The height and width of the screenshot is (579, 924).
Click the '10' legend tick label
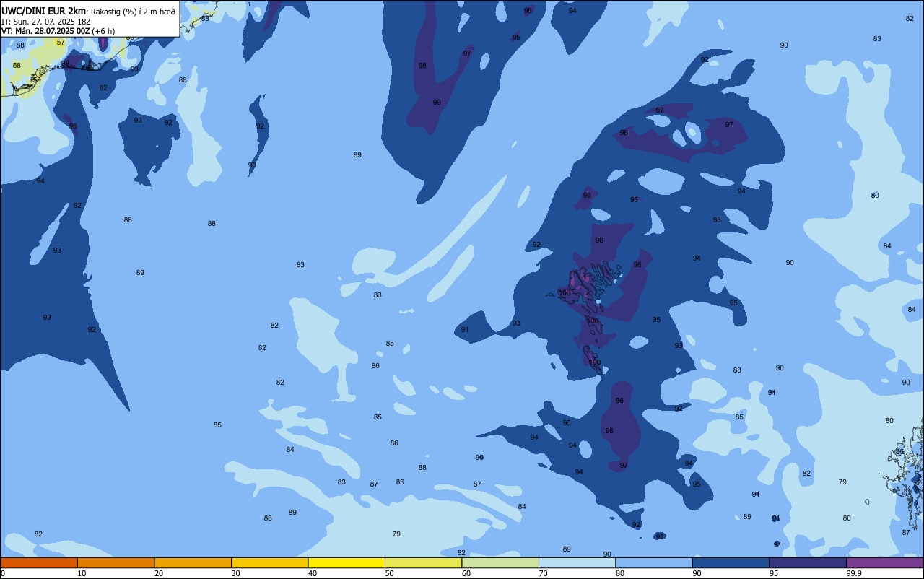[82, 573]
